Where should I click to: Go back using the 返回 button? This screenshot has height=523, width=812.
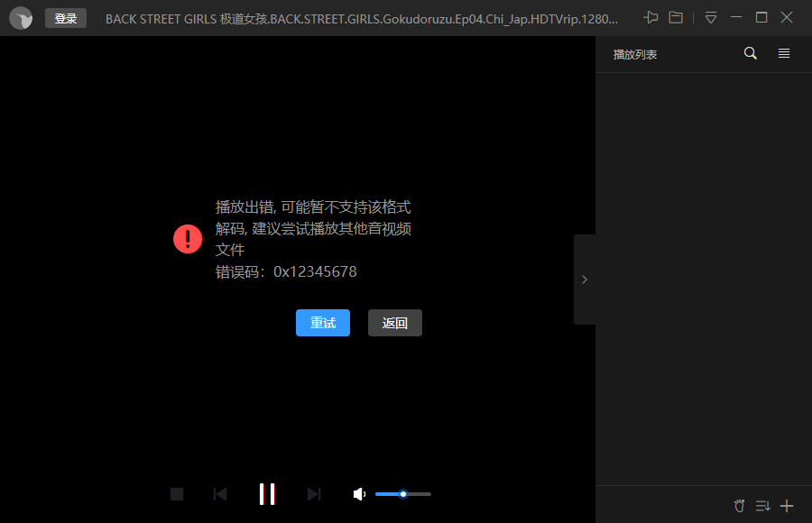(394, 323)
